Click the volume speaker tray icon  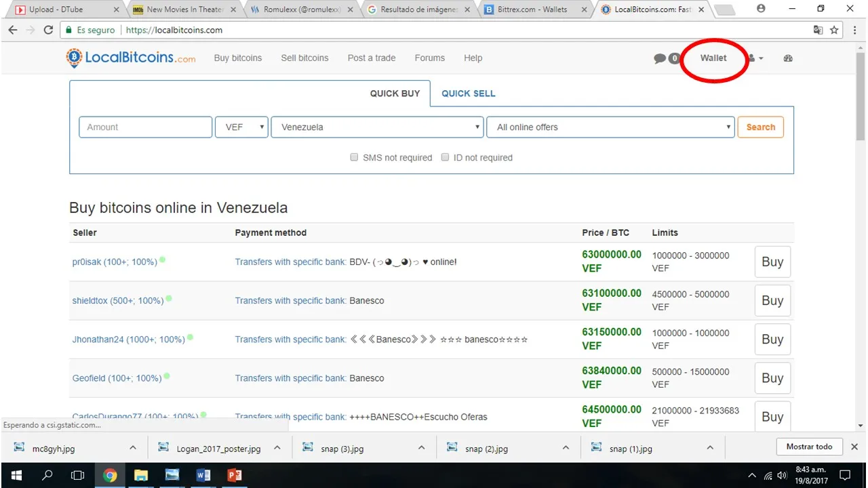(x=782, y=475)
